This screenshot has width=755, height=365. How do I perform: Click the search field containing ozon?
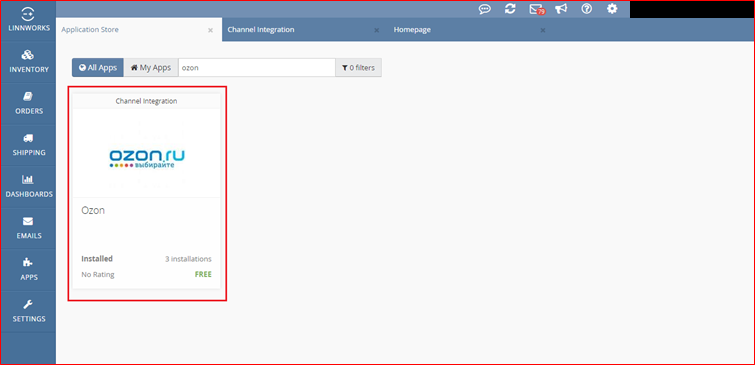pyautogui.click(x=257, y=68)
